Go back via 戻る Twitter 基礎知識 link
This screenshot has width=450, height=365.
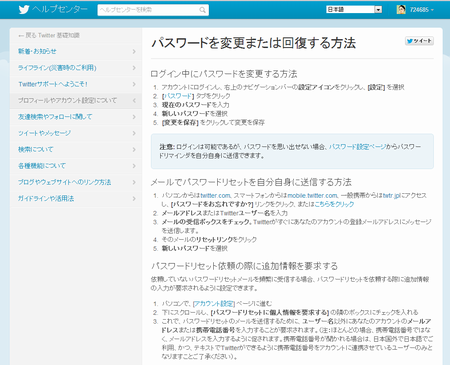click(49, 35)
